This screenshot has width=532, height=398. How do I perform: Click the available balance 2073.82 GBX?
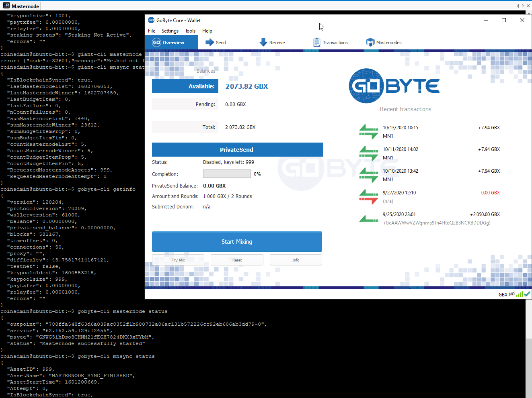tap(246, 86)
